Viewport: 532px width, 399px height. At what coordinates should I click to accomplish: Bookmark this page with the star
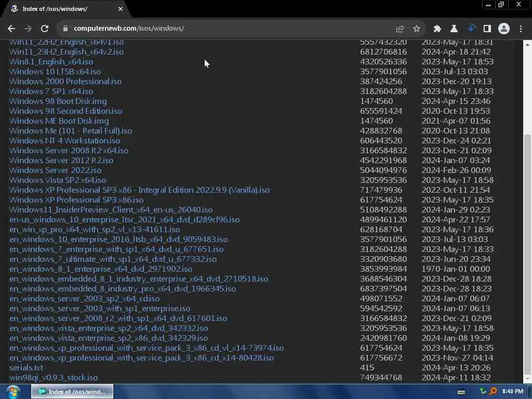417,29
